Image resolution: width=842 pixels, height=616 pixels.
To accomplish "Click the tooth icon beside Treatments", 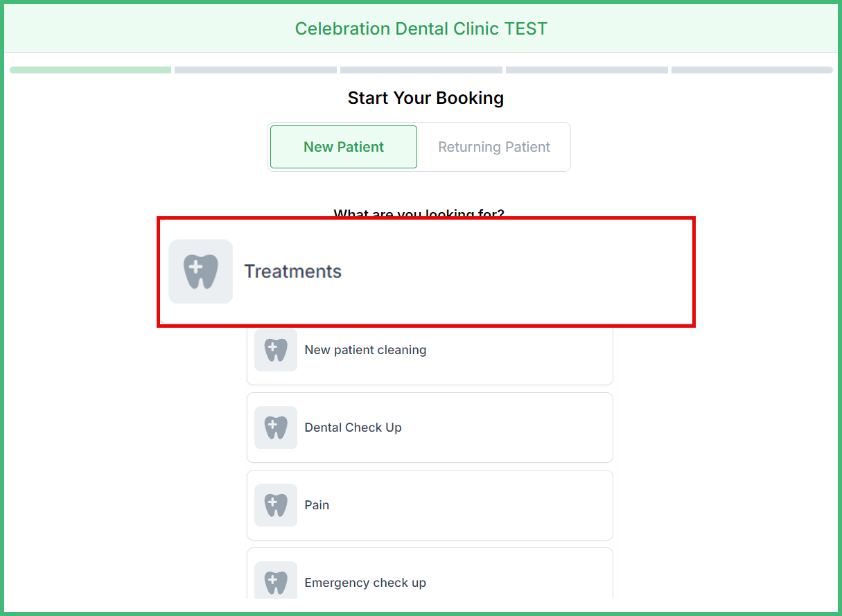I will [200, 271].
